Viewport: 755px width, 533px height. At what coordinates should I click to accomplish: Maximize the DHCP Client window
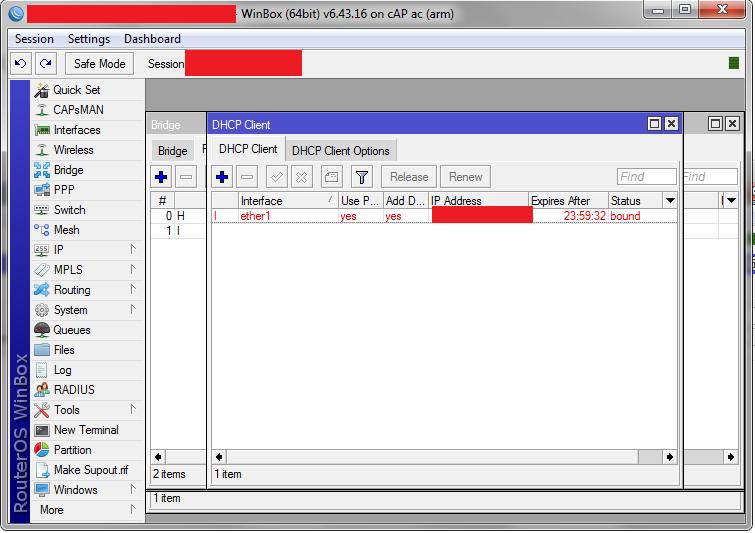pos(654,124)
